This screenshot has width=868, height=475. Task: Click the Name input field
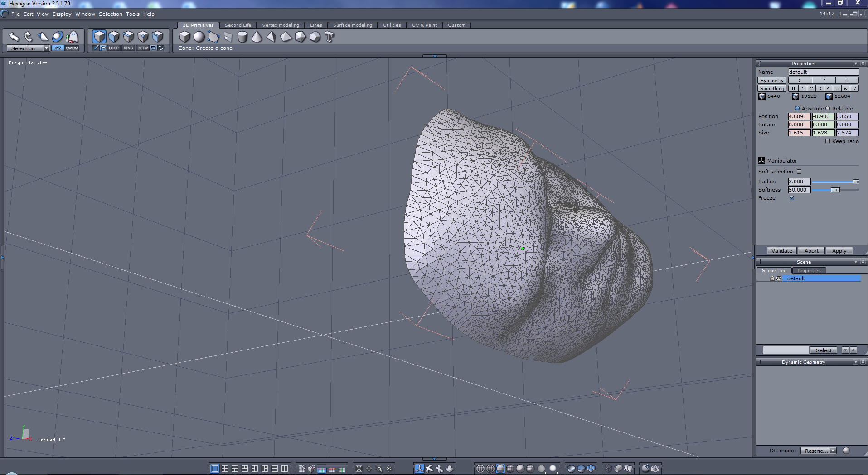(x=824, y=72)
